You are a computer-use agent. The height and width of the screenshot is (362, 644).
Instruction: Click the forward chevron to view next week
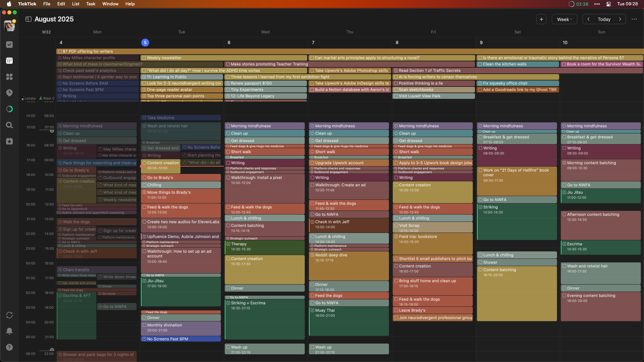coord(620,19)
